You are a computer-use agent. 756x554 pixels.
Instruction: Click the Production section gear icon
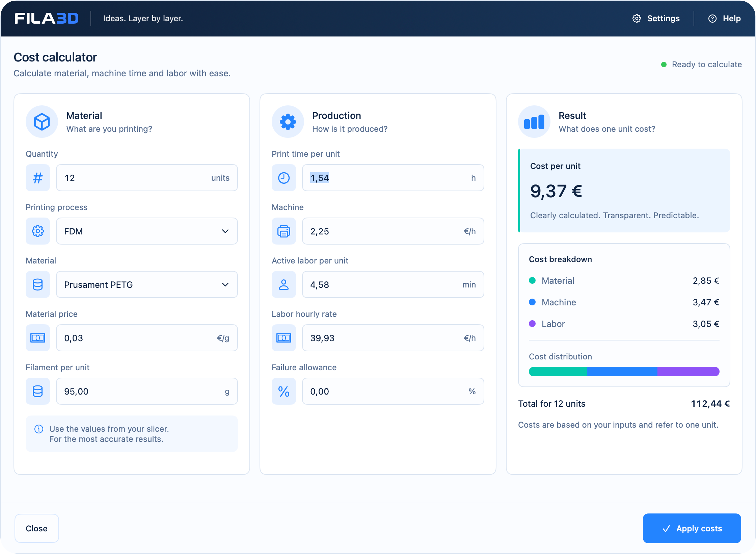(x=288, y=122)
